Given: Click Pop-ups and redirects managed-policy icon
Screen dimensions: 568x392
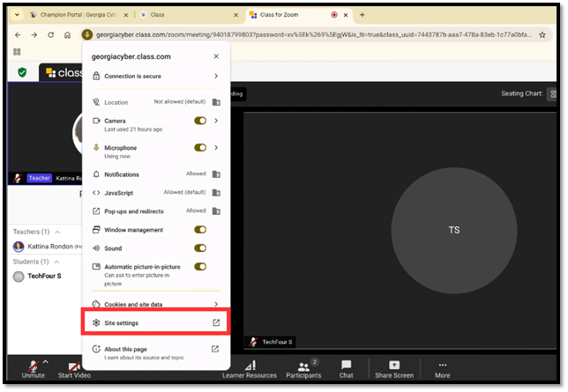Looking at the screenshot, I should pos(216,211).
